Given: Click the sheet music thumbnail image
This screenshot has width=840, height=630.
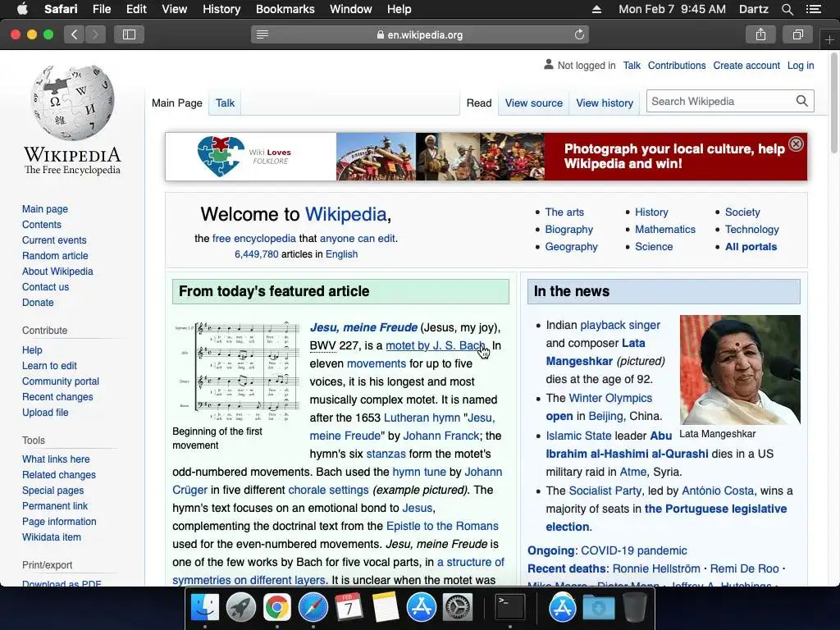Looking at the screenshot, I should coord(236,370).
